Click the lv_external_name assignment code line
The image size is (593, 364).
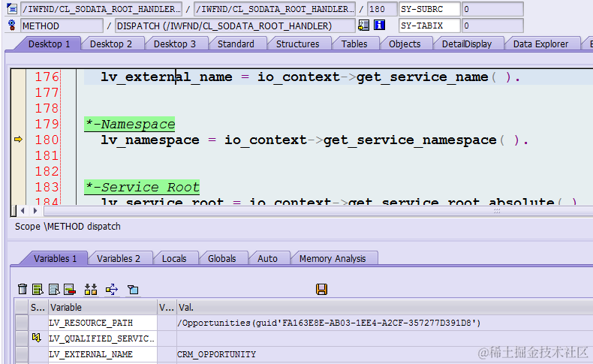[x=310, y=77]
